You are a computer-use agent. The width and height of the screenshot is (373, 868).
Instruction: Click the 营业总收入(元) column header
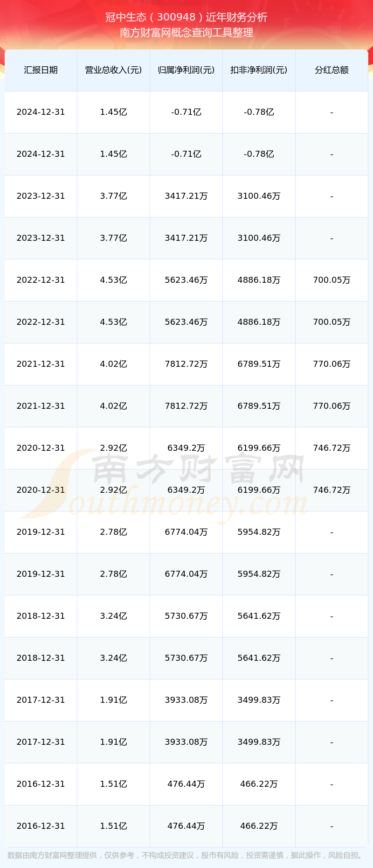[x=113, y=70]
